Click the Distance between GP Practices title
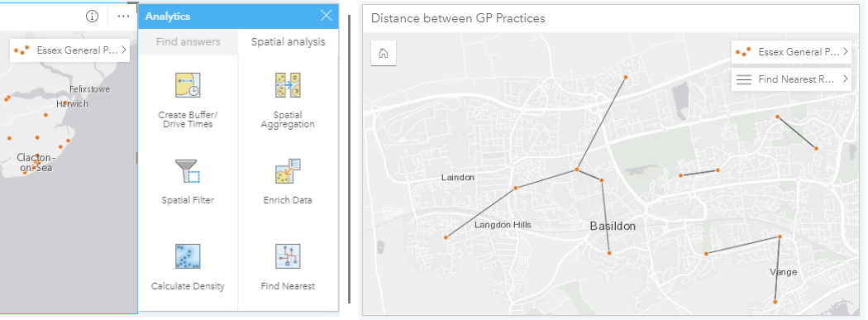Viewport: 868px width, 320px height. coord(458,18)
